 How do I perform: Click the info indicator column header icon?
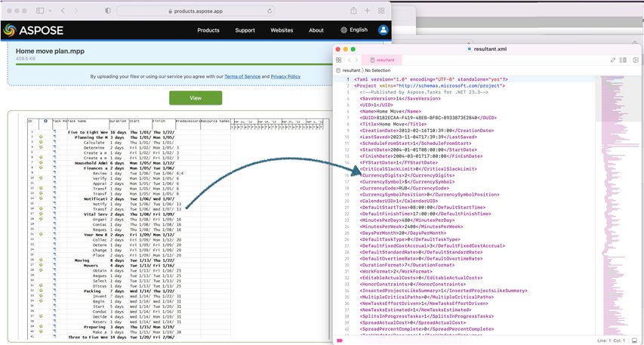45,121
